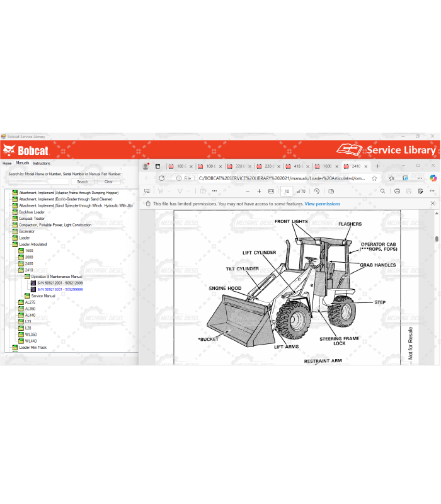Viewport: 441px width, 504px height.
Task: Open manual S/N 509213001 - 509299999
Action: [60, 289]
